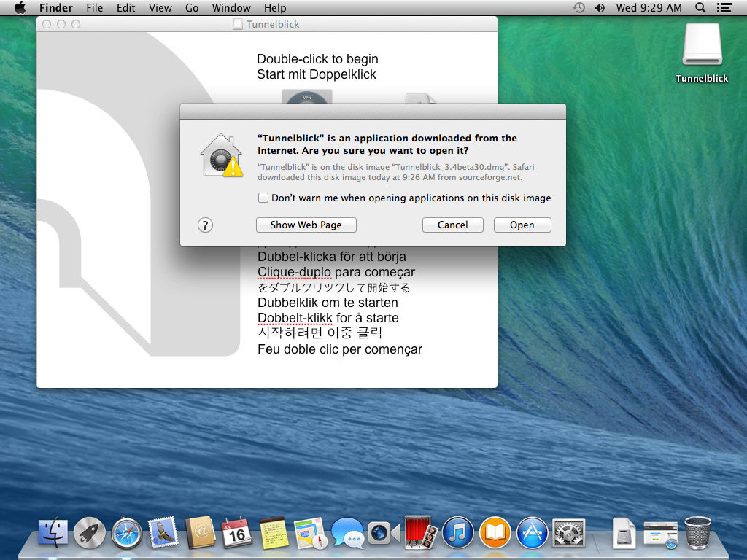Open the Window menu
The width and height of the screenshot is (747, 560).
tap(231, 7)
